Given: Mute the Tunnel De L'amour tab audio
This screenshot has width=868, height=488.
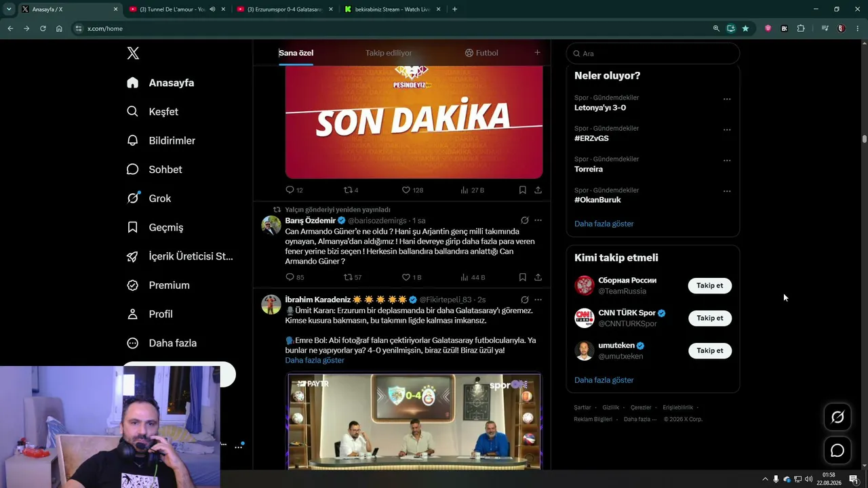Looking at the screenshot, I should pos(212,9).
